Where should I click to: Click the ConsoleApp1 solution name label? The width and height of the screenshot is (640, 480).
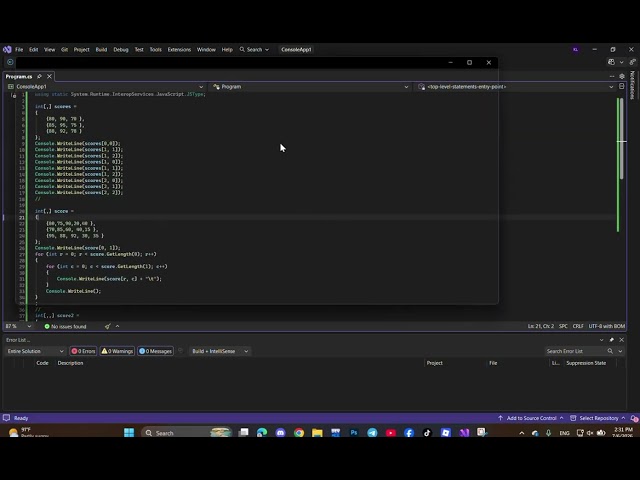(x=296, y=49)
